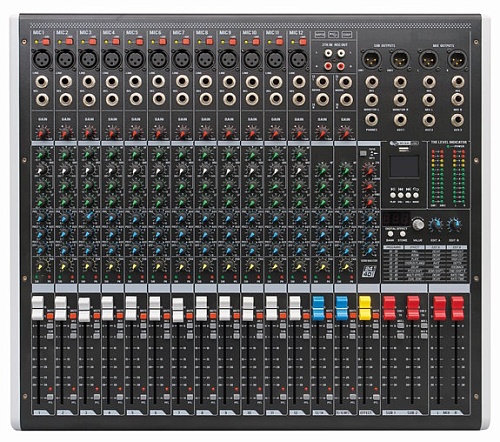Click the white 2TK IN RCA jack
500x442 pixels.
[329, 53]
